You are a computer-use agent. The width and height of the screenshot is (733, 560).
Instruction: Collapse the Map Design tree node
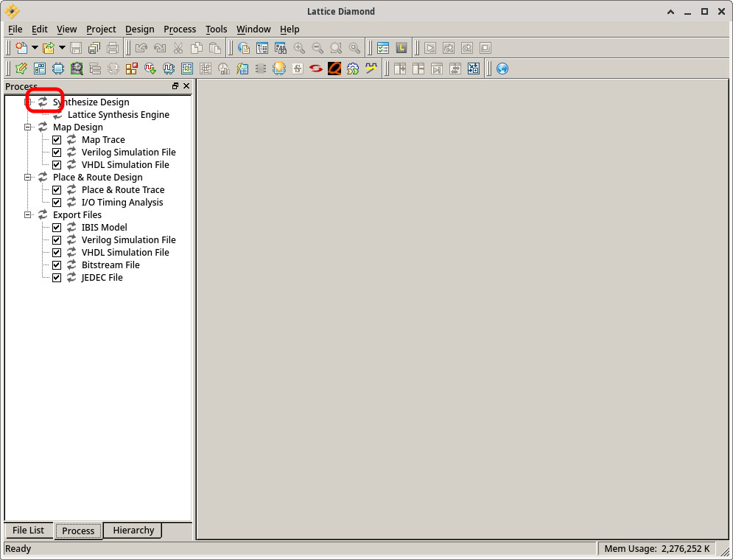click(27, 127)
